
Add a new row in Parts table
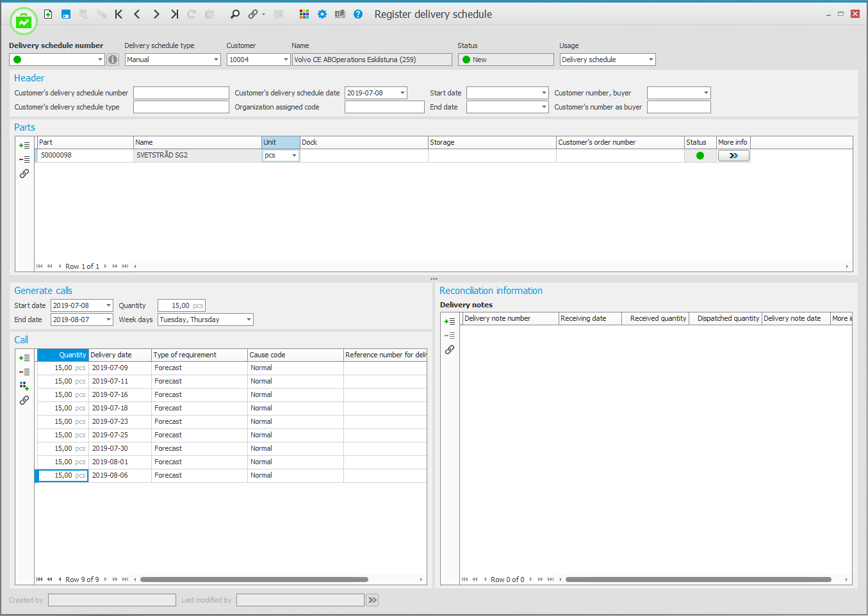click(x=24, y=145)
